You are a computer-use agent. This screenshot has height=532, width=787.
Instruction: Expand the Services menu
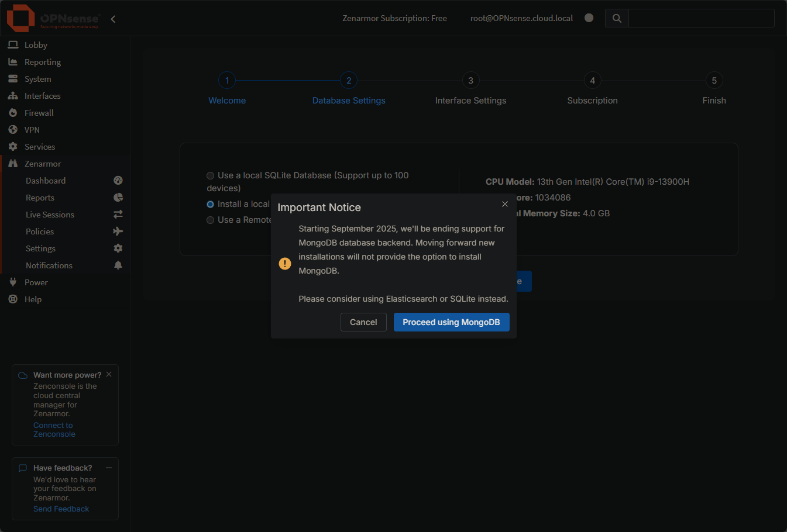[x=13, y=146]
